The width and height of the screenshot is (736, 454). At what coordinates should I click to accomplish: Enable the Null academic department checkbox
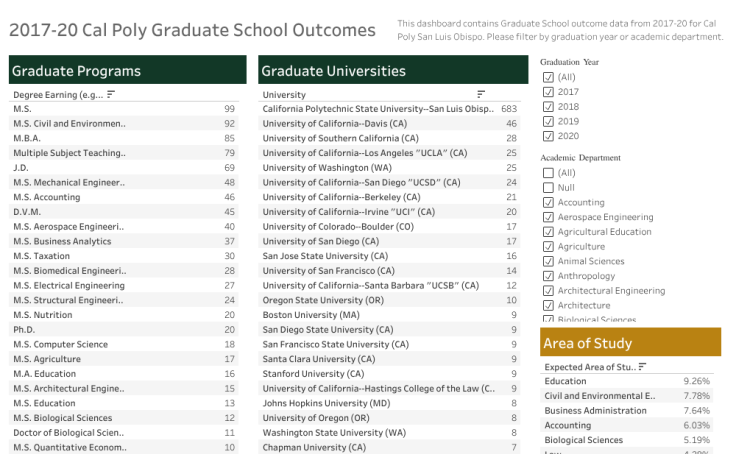[x=547, y=188]
